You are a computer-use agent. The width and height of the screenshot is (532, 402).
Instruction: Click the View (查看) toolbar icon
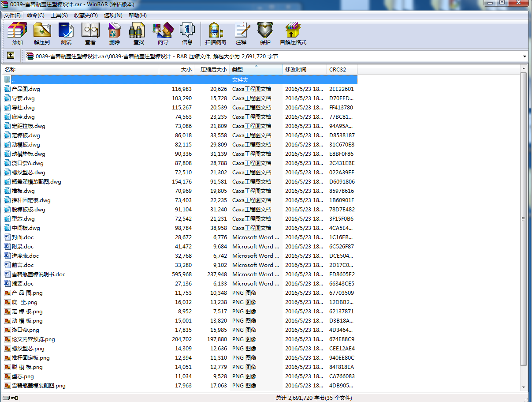(x=90, y=34)
